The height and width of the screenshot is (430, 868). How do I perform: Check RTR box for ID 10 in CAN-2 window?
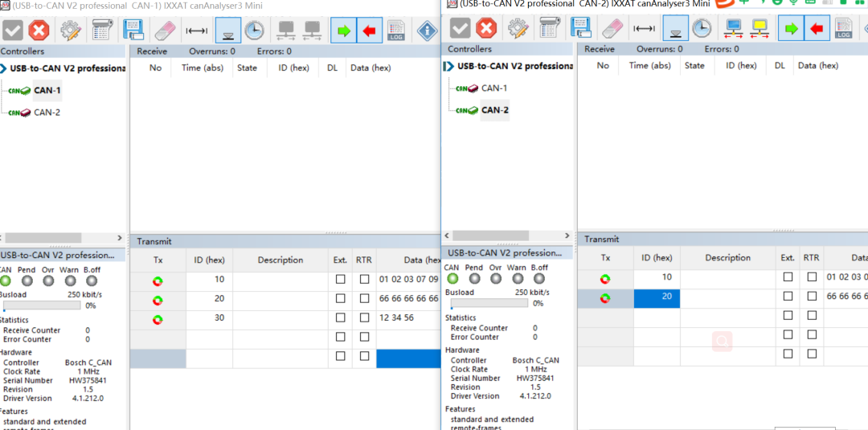812,276
